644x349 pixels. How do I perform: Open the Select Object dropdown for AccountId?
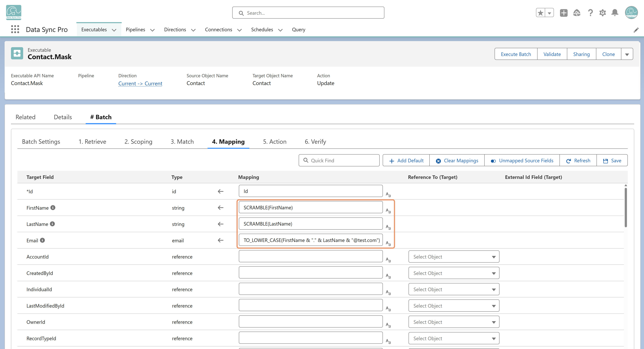tap(454, 257)
